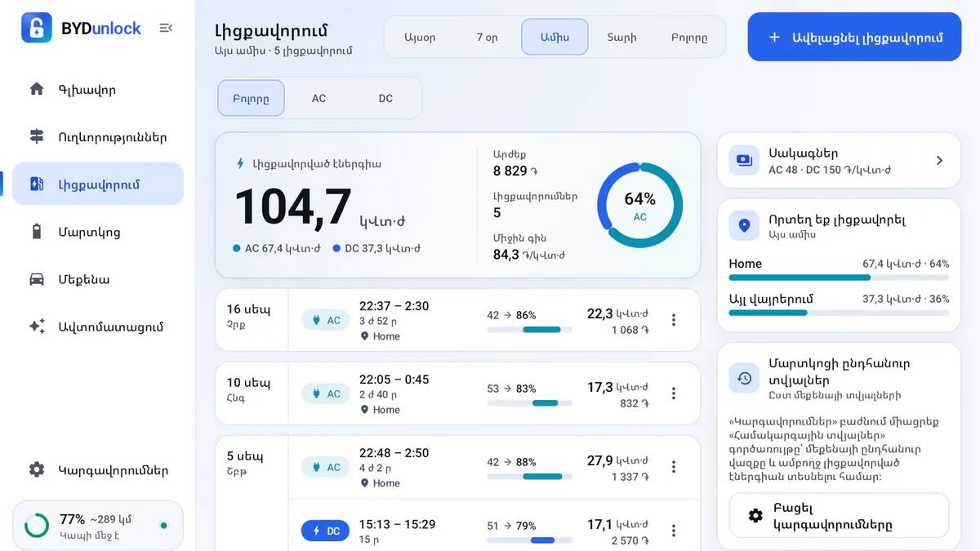Image resolution: width=980 pixels, height=551 pixels.
Task: Select the Ամիս period tab
Action: click(x=555, y=37)
